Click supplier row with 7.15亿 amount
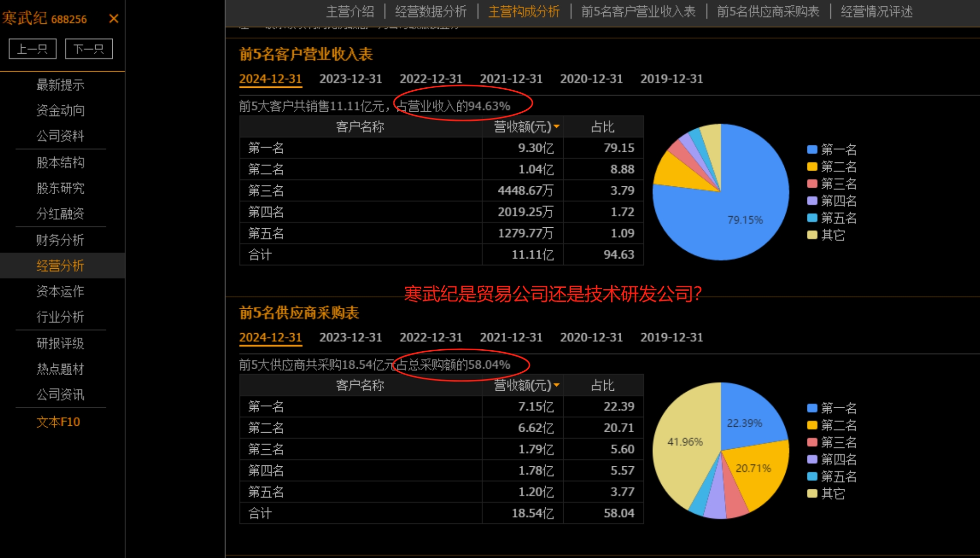980x558 pixels. point(441,406)
